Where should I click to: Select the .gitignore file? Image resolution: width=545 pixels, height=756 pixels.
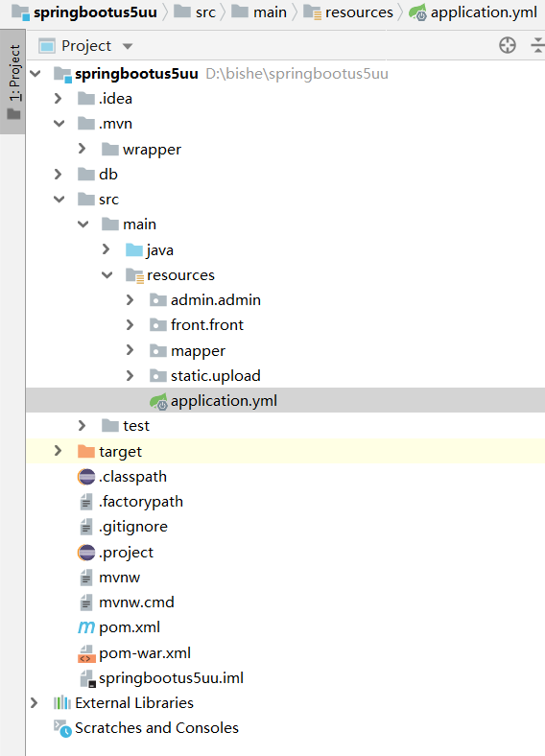click(133, 527)
